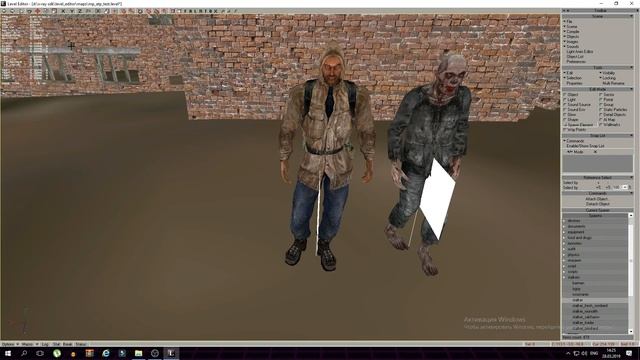Open Windows search from taskbar
The height and width of the screenshot is (360, 640).
pyautogui.click(x=24, y=353)
